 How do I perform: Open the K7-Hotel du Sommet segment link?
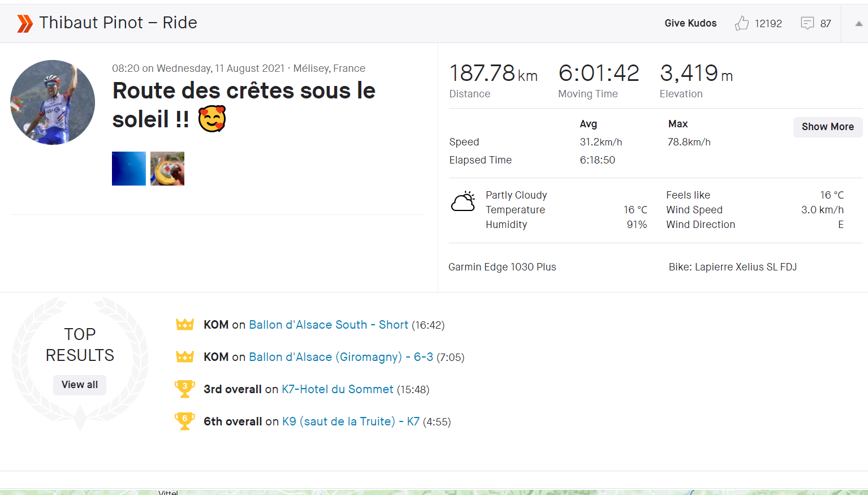click(337, 389)
